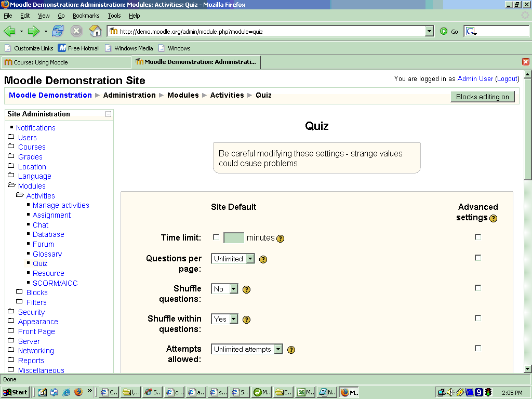Click the Users folder icon
Image resolution: width=532 pixels, height=399 pixels.
point(11,137)
